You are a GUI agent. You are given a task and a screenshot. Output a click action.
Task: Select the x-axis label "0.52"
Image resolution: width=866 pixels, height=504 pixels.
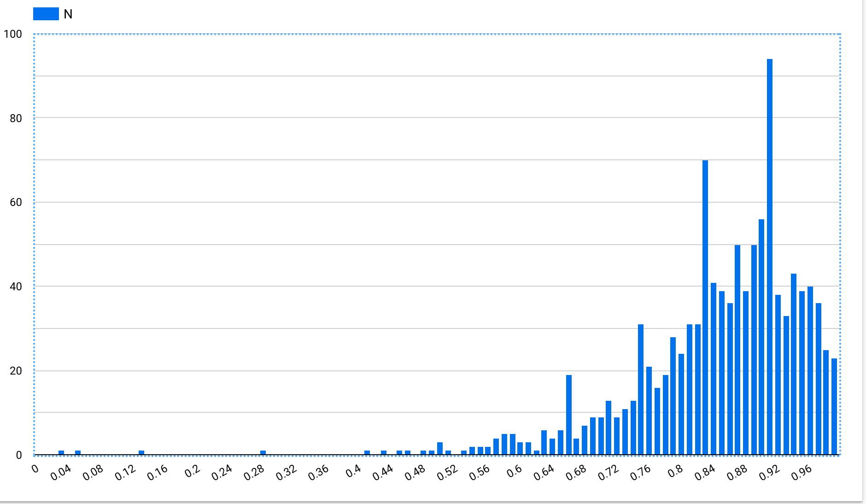tap(448, 473)
